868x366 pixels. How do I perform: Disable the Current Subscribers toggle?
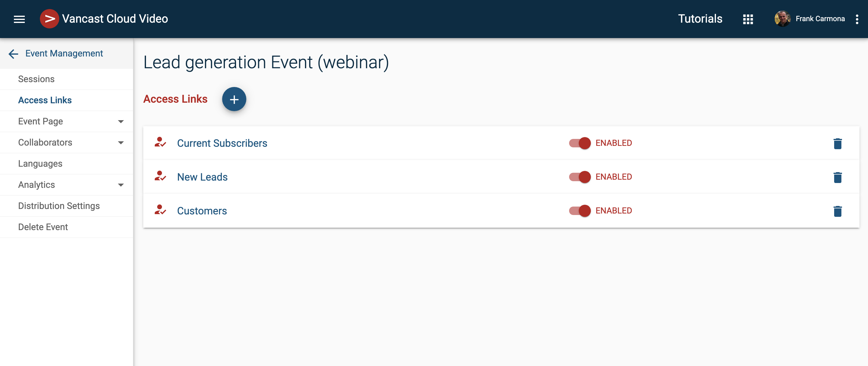pos(580,143)
